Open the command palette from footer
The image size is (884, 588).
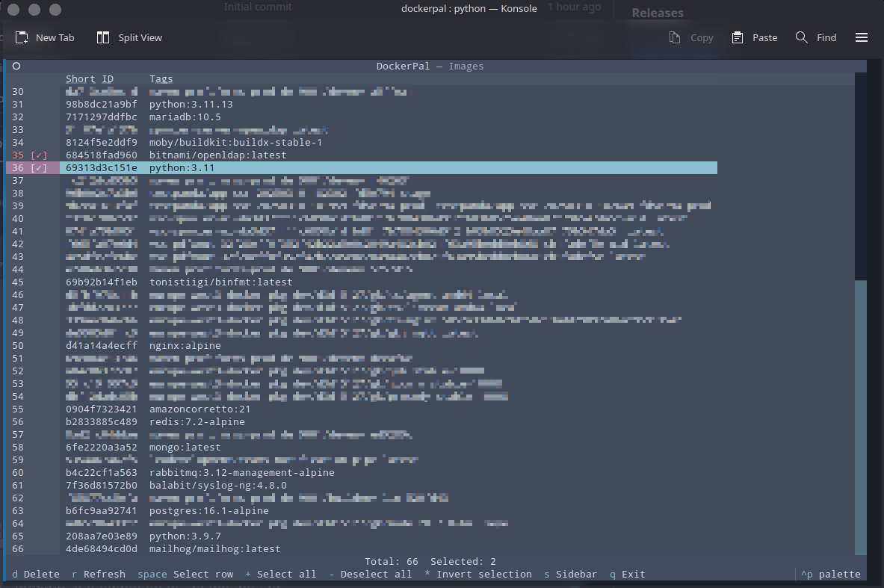[x=831, y=574]
